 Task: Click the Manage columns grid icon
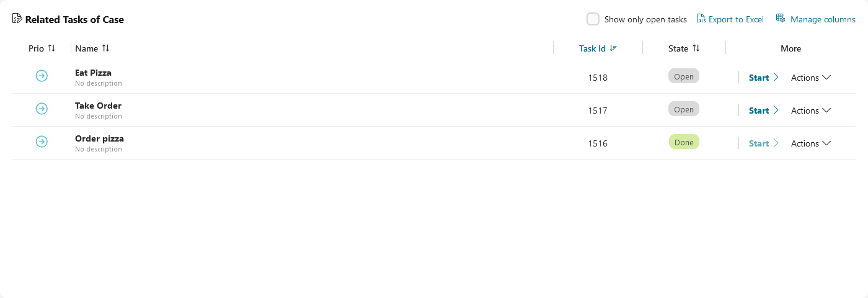[780, 19]
